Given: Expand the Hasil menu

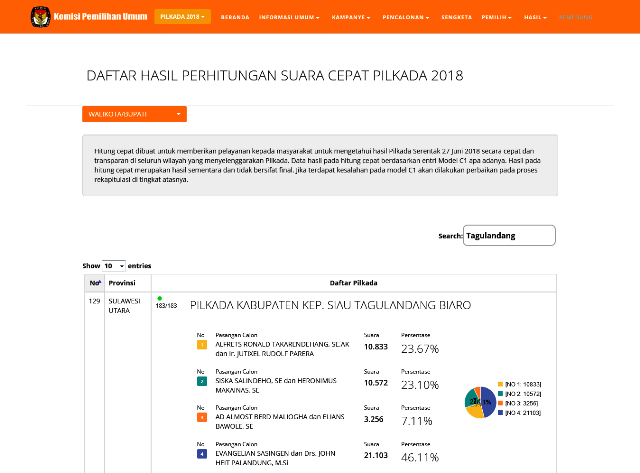Looking at the screenshot, I should point(538,18).
